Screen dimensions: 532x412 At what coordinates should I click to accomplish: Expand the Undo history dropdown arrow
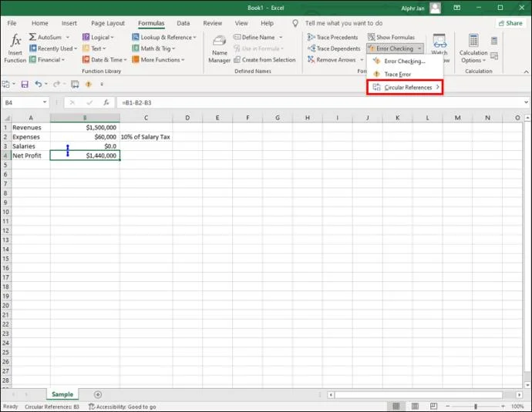(x=46, y=84)
